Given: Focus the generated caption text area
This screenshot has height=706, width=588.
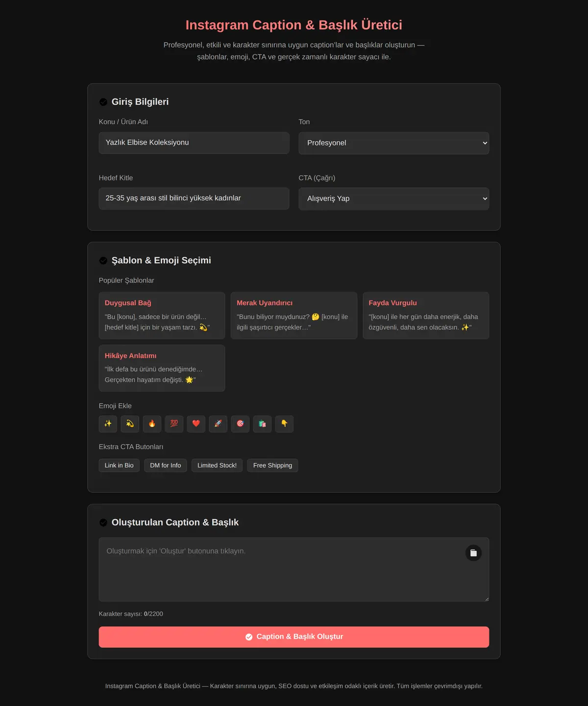Looking at the screenshot, I should pos(294,570).
